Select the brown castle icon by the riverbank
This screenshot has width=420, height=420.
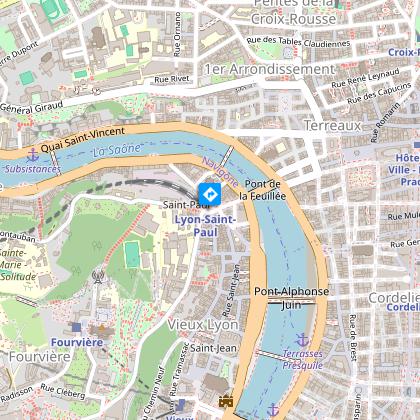pyautogui.click(x=226, y=401)
